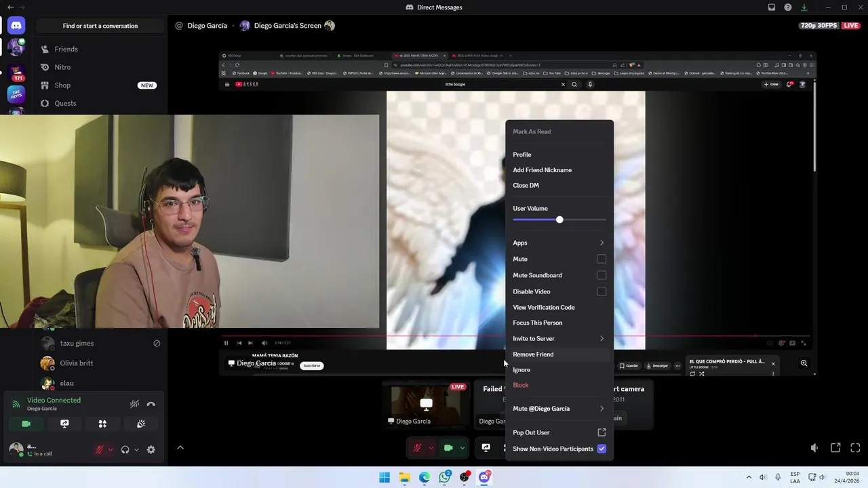
Task: Open Discord home direct messages icon
Action: [x=16, y=26]
